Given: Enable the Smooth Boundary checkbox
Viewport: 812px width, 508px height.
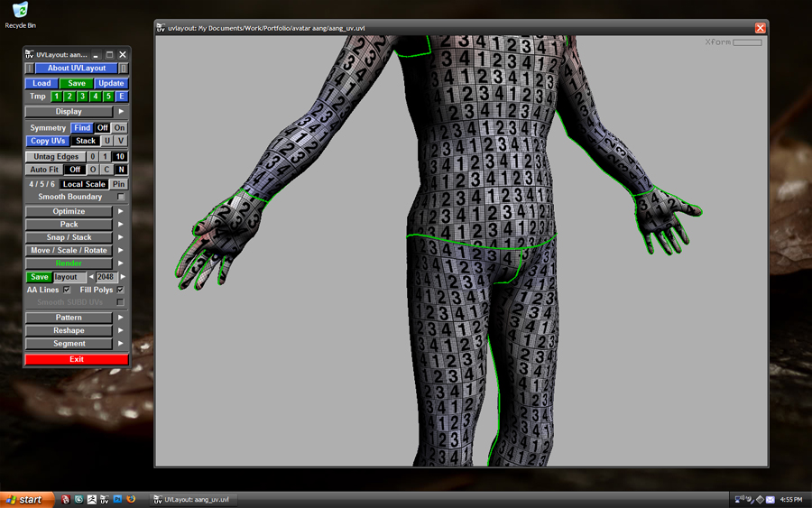Looking at the screenshot, I should [x=121, y=197].
